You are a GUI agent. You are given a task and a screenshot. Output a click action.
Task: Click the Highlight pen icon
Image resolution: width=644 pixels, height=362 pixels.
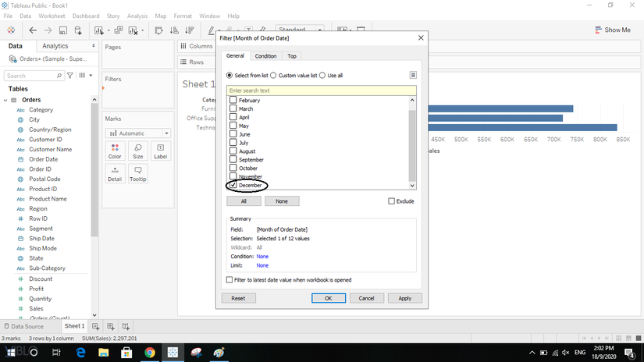coord(211,30)
